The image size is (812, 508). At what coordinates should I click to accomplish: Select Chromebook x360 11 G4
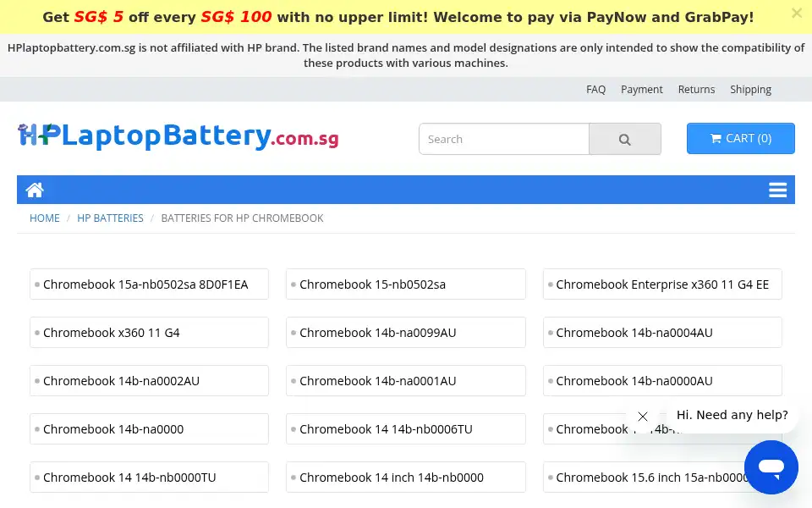pos(149,332)
